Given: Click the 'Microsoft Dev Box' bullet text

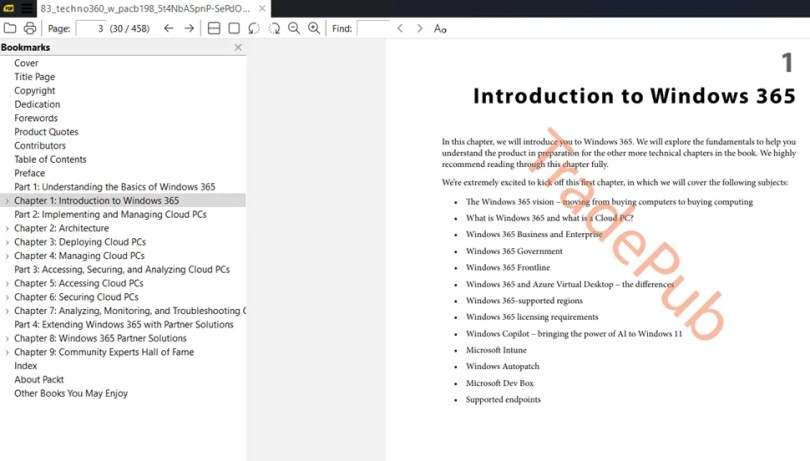Looking at the screenshot, I should click(500, 383).
